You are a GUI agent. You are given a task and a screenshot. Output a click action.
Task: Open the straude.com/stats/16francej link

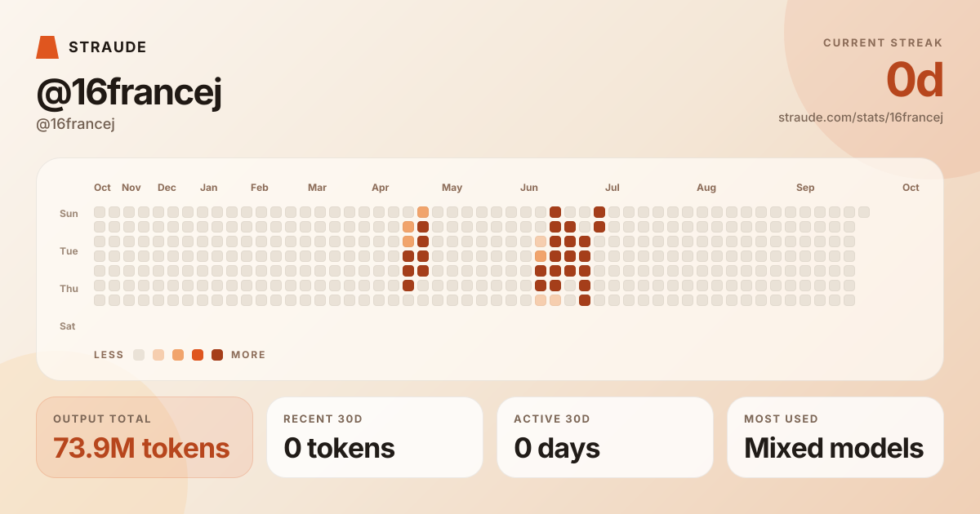click(x=861, y=117)
